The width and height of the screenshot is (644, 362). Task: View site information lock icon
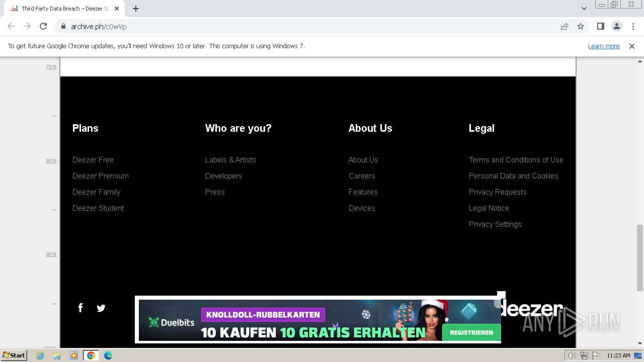click(63, 26)
